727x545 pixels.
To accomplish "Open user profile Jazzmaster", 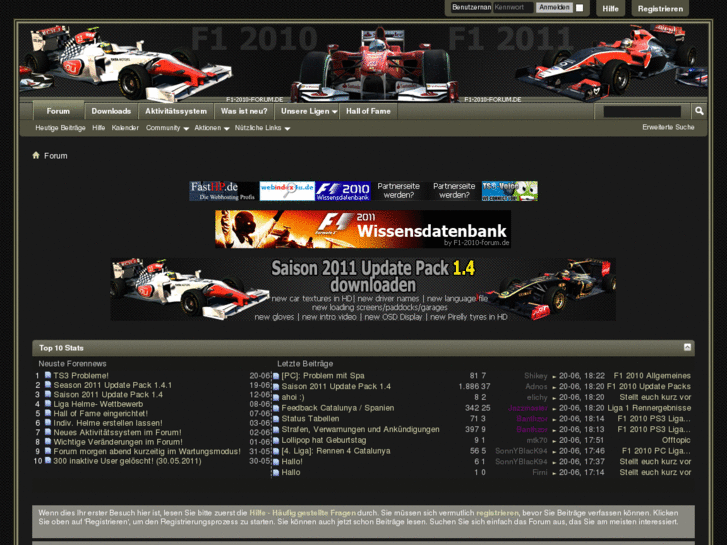I will pos(528,408).
